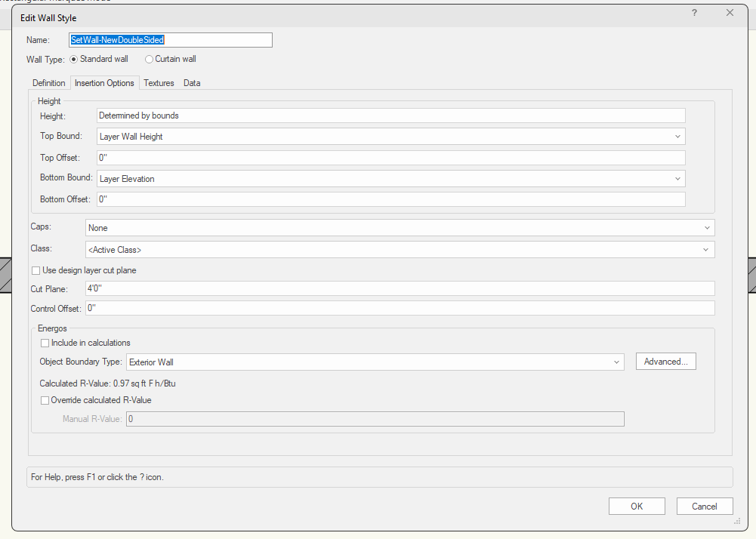Cancel the wall style edit
This screenshot has width=756, height=539.
click(x=705, y=507)
